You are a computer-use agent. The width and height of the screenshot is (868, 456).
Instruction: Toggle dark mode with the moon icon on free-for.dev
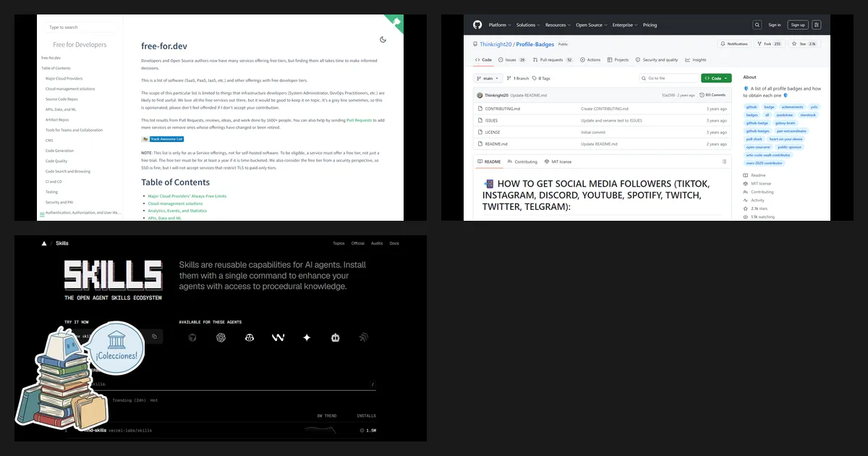[383, 40]
